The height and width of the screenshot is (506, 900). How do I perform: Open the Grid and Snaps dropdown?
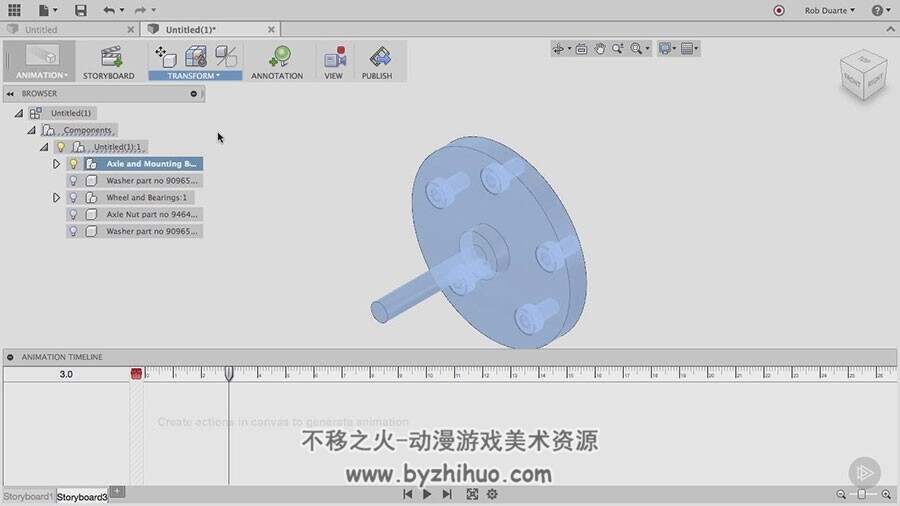(x=689, y=49)
